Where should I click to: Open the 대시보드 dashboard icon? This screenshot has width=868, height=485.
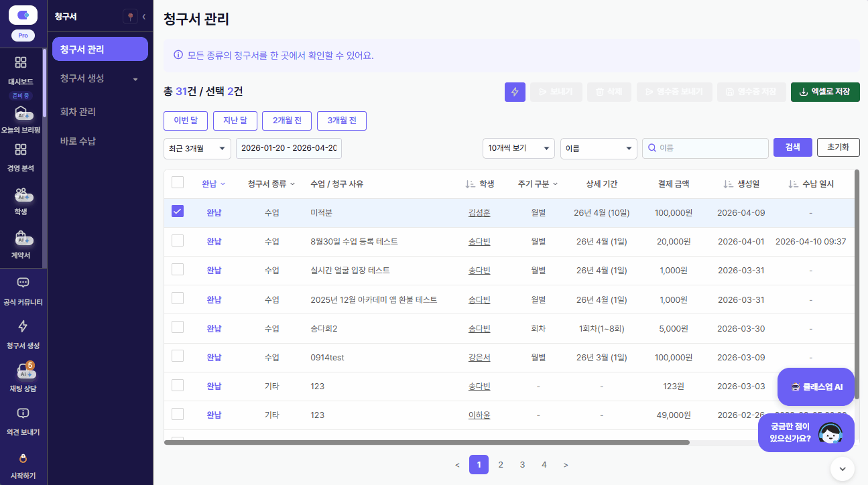point(21,63)
